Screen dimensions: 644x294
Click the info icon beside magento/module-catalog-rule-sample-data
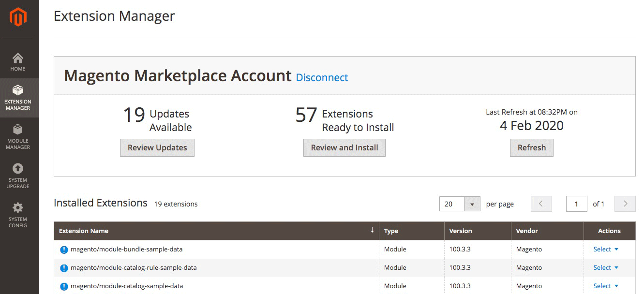[64, 267]
